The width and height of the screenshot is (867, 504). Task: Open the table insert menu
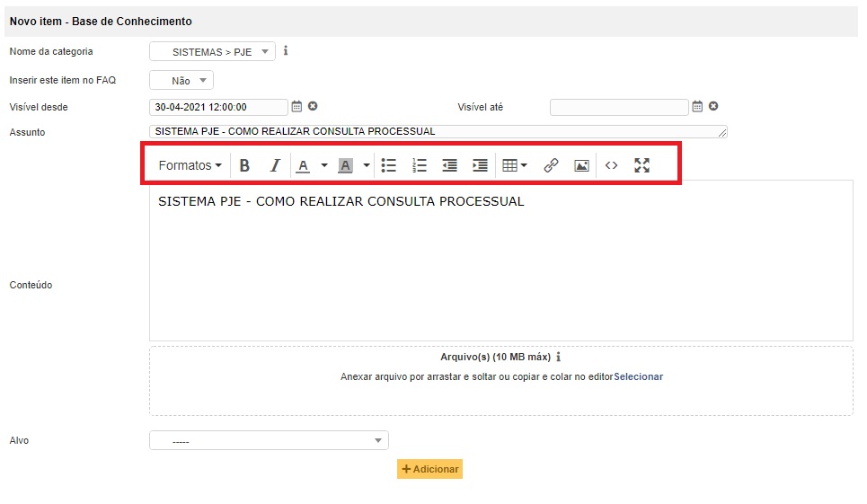(514, 165)
